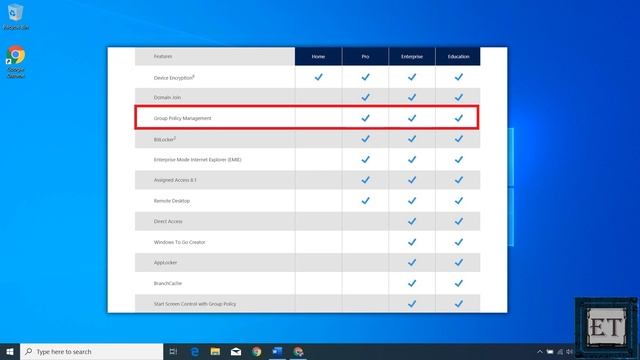Click the Features header label
This screenshot has height=360, width=640.
click(x=163, y=56)
